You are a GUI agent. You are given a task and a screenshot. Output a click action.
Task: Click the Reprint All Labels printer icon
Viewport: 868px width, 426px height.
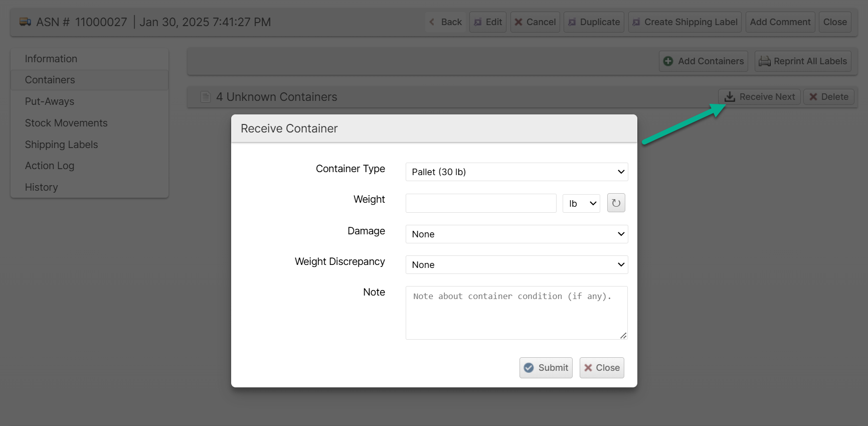764,61
